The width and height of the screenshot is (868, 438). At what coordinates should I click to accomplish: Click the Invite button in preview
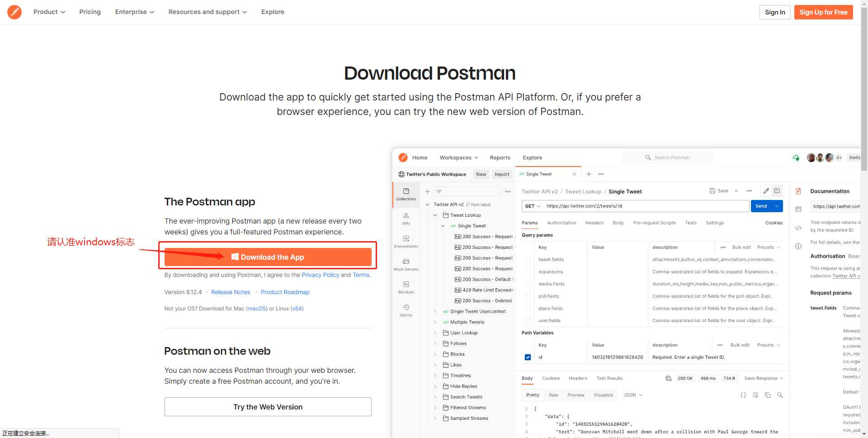(x=854, y=157)
